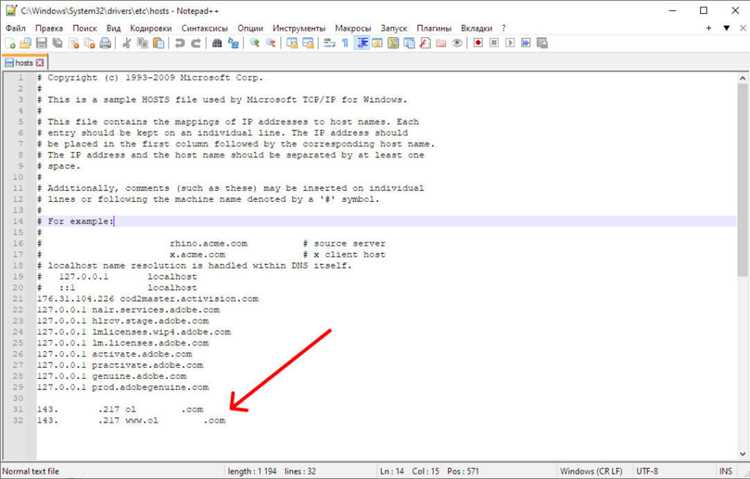This screenshot has height=479, width=750.
Task: Click the text 'cod2master.activision.com'
Action: click(189, 299)
